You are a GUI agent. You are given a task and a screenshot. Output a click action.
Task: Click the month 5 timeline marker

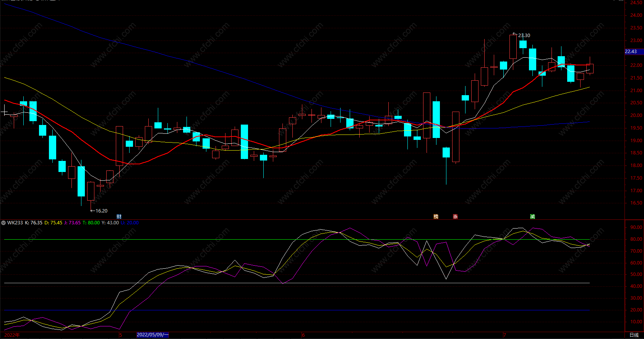click(x=120, y=335)
